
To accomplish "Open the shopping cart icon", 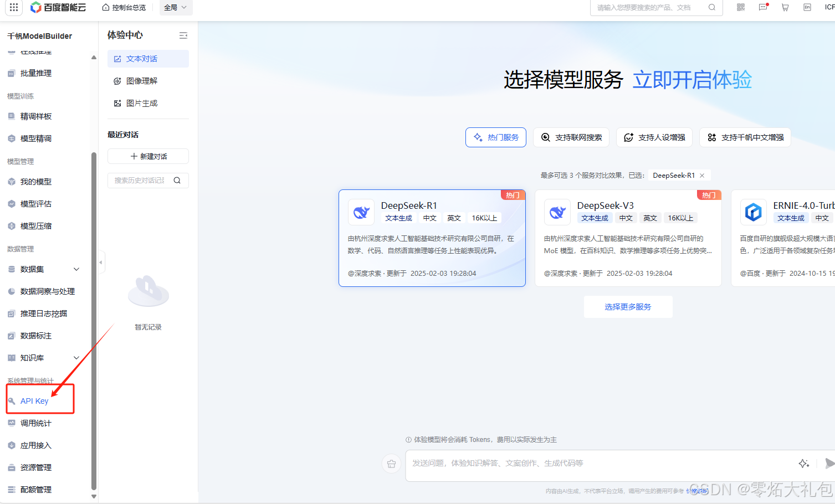I will click(x=785, y=7).
